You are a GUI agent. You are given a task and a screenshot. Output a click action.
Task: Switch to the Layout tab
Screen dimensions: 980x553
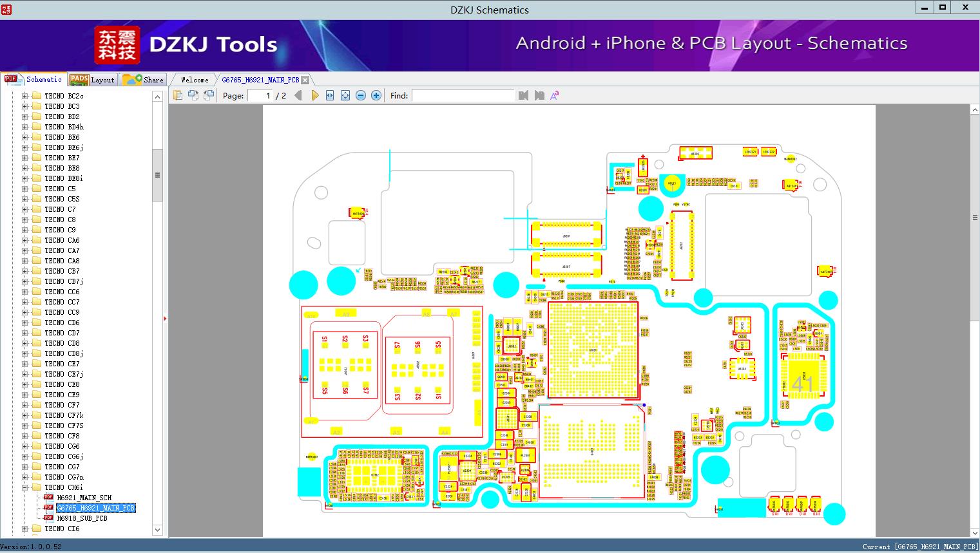[x=92, y=80]
